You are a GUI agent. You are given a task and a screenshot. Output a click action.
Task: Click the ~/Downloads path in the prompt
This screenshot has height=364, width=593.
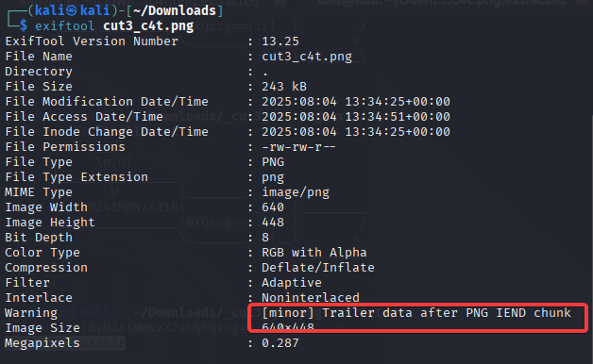click(174, 10)
